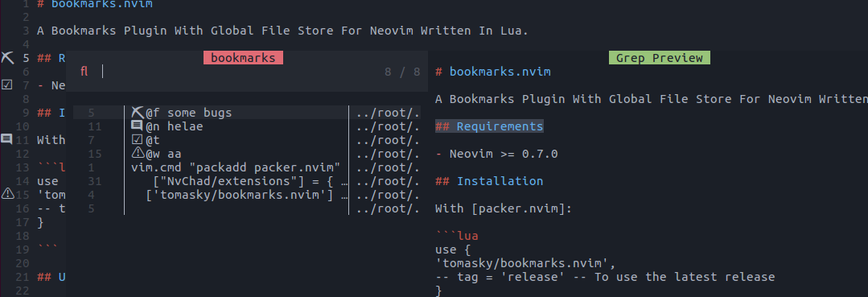This screenshot has height=297, width=868.
Task: Select the bookmarks picker title tab
Action: point(243,58)
